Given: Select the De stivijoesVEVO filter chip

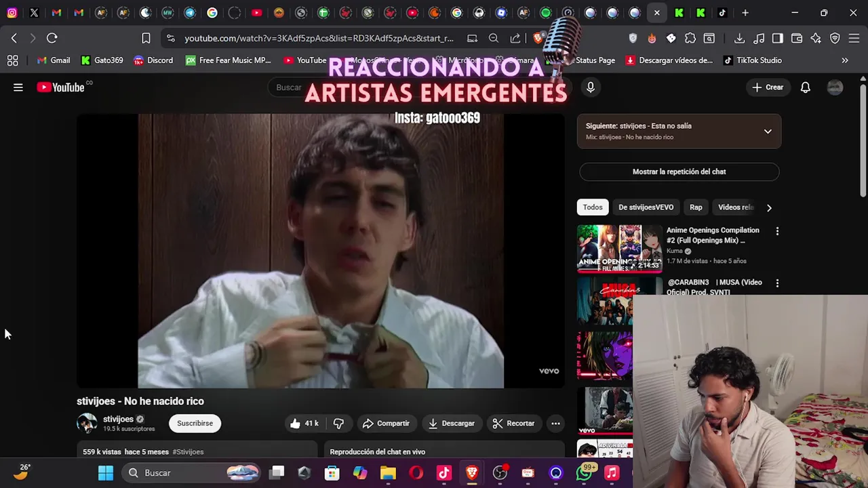Looking at the screenshot, I should click(x=646, y=207).
